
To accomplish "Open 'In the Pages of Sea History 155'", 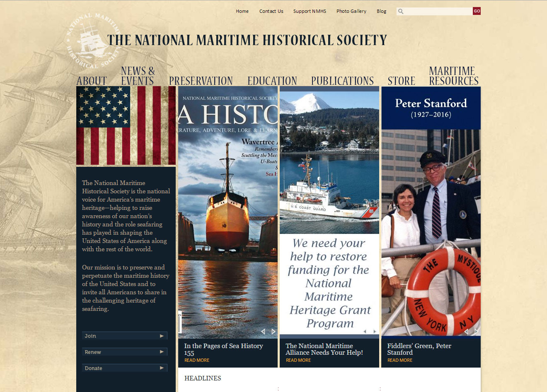I will pyautogui.click(x=224, y=349).
